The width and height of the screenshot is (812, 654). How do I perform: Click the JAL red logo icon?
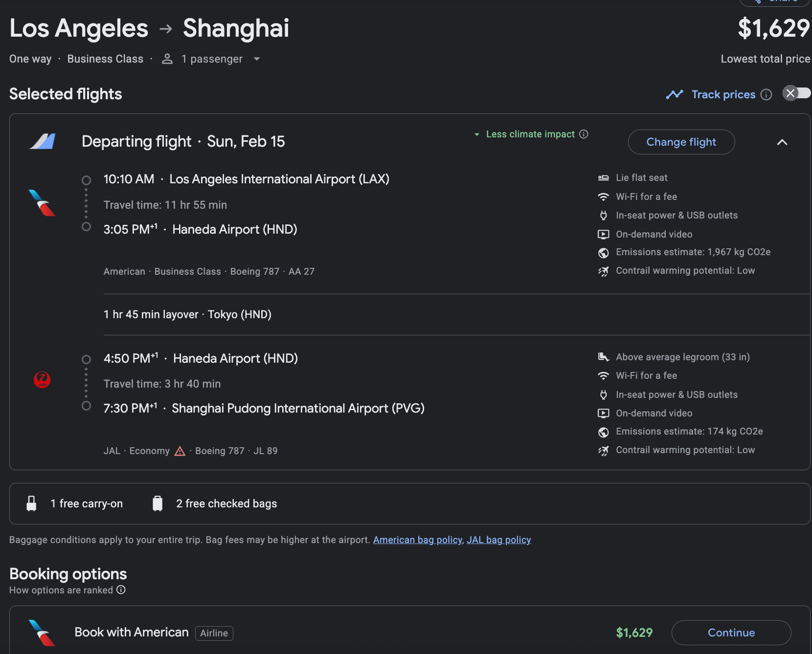point(42,380)
